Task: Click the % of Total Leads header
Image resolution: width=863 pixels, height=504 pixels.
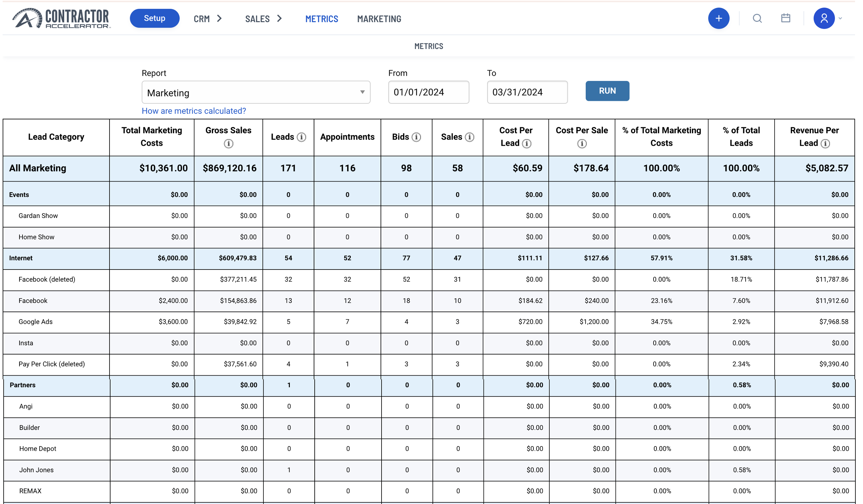Action: click(741, 137)
